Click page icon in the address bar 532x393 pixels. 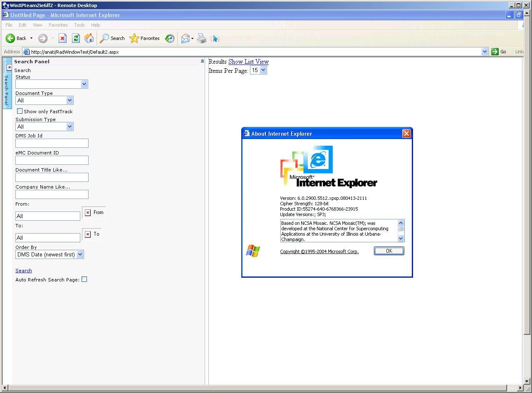tap(27, 52)
